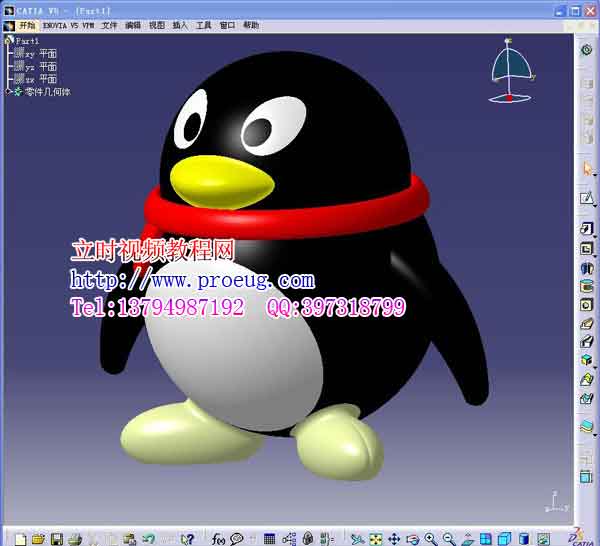Image resolution: width=600 pixels, height=546 pixels.
Task: Click the bottom cyan window icon in right toolbar
Action: tap(586, 477)
